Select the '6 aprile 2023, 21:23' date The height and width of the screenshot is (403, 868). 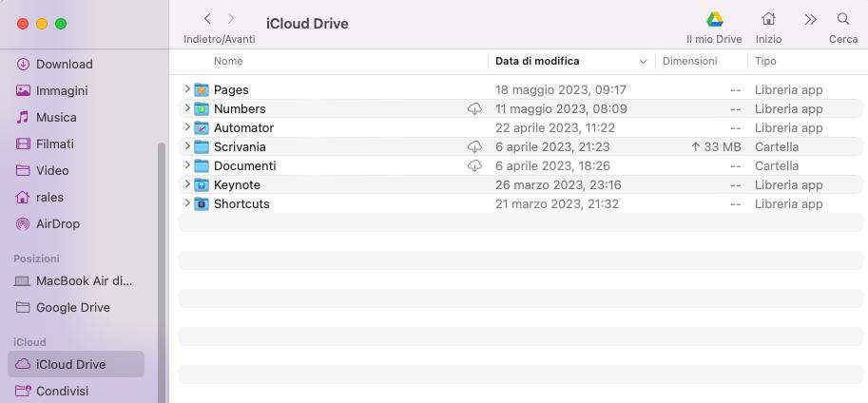pos(552,146)
